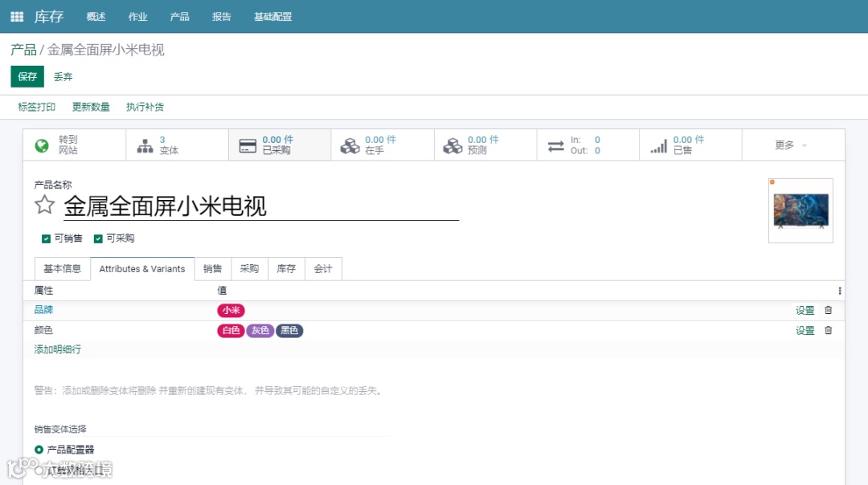Open the 作业 menu
This screenshot has height=485, width=868.
click(138, 17)
